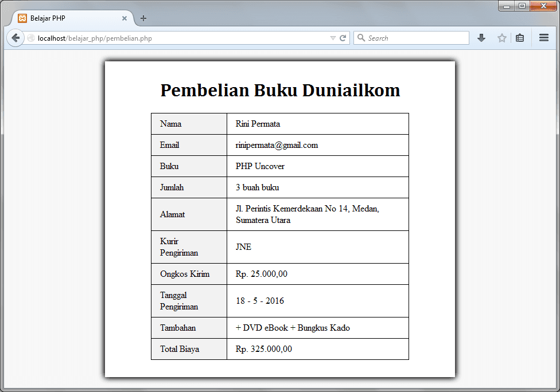Image resolution: width=560 pixels, height=392 pixels.
Task: Click the Kurir Pengiriman label cell
Action: click(x=189, y=247)
